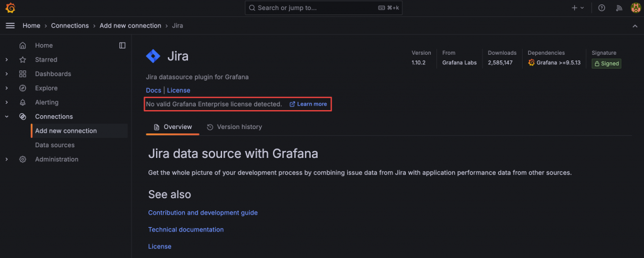Open the news RSS feed icon
644x258 pixels.
619,8
